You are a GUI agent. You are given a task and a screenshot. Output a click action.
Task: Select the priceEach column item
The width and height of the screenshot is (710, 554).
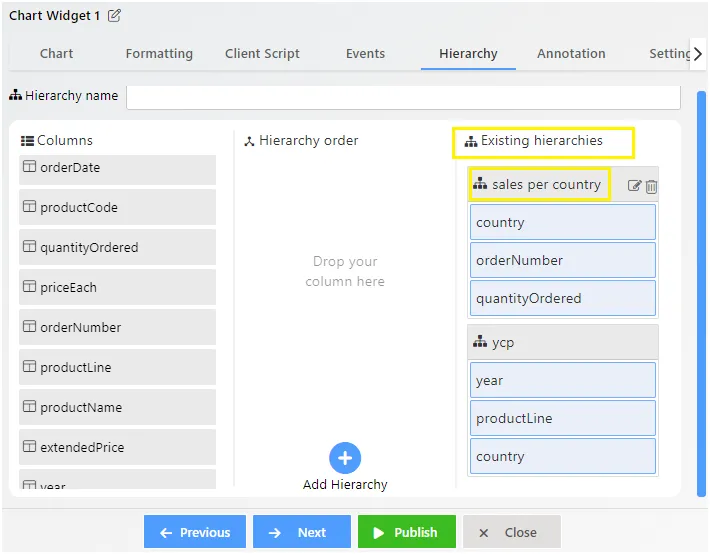117,287
